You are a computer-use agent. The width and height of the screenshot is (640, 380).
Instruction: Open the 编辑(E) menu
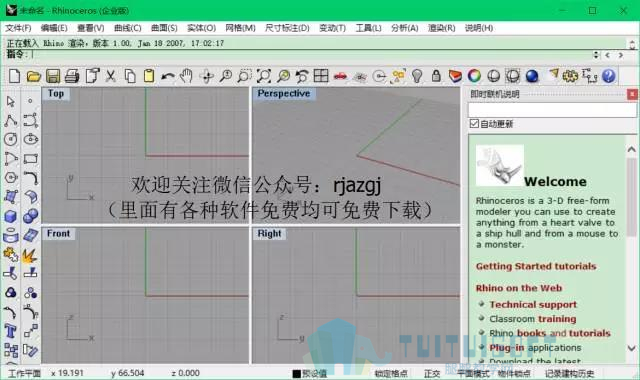point(54,28)
